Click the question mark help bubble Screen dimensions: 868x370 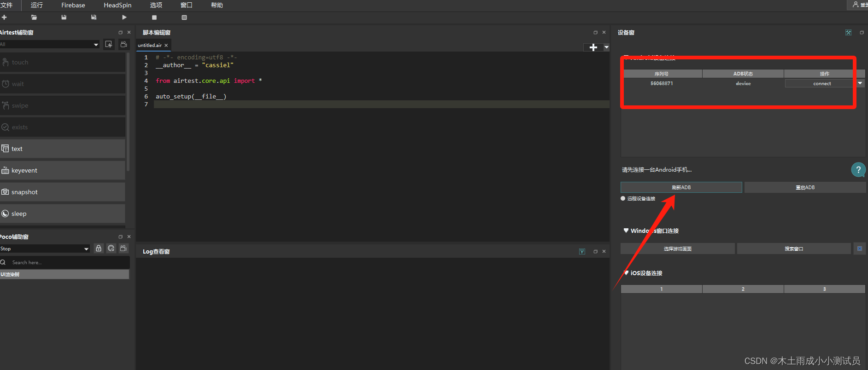858,170
